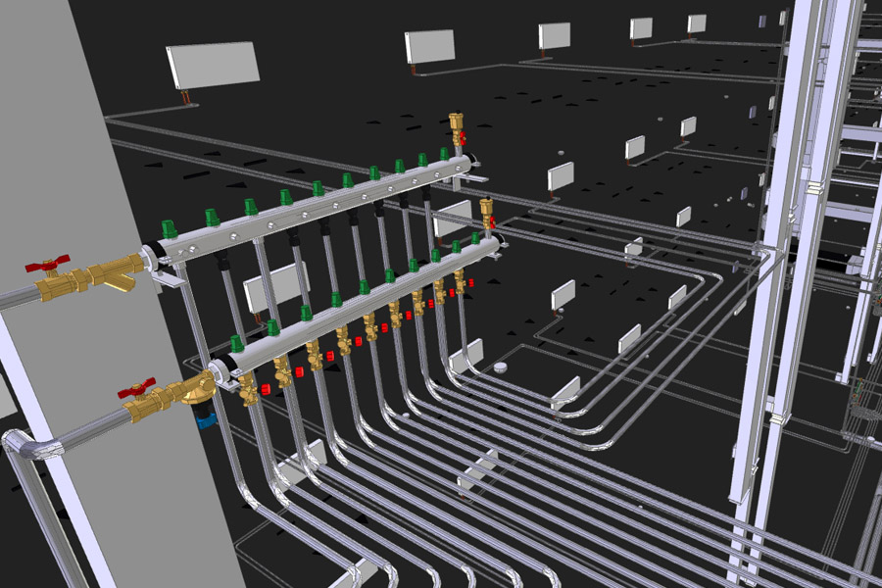
Task: Select leftmost green cap on lower manifold
Action: point(236,343)
